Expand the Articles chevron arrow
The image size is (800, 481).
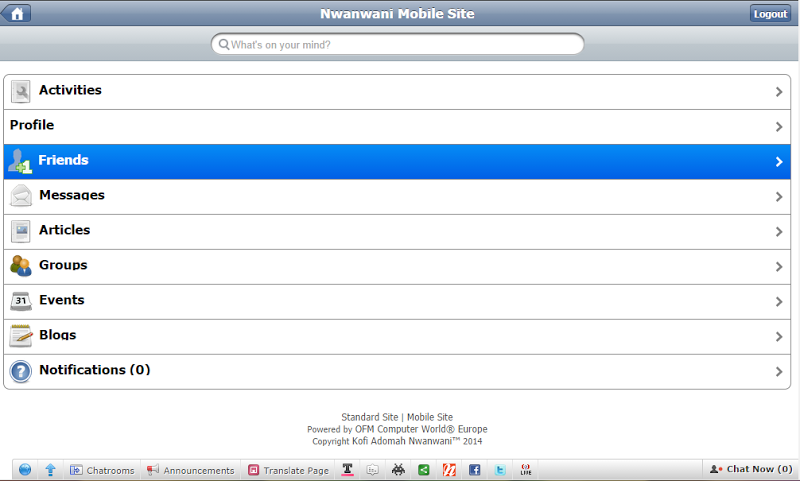coord(779,232)
